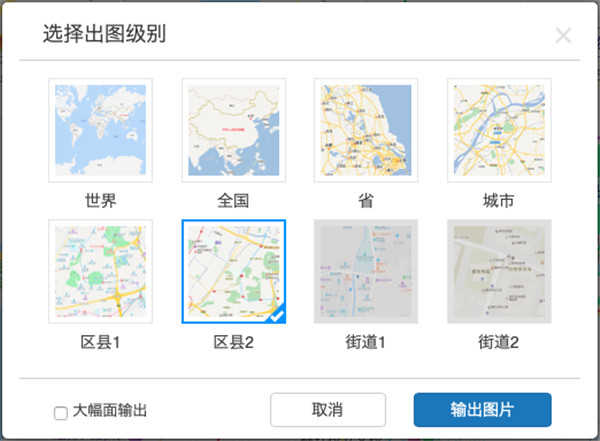Pick the 街道2 map thumbnail

coord(498,272)
